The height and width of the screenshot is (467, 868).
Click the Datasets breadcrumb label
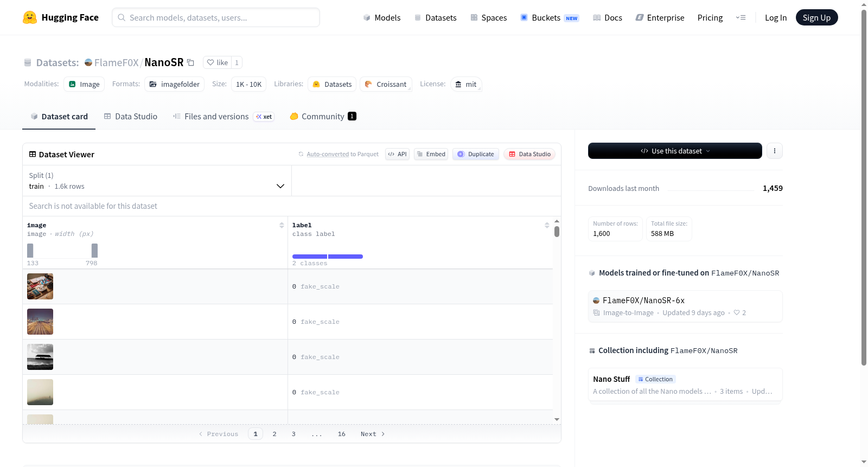[58, 62]
